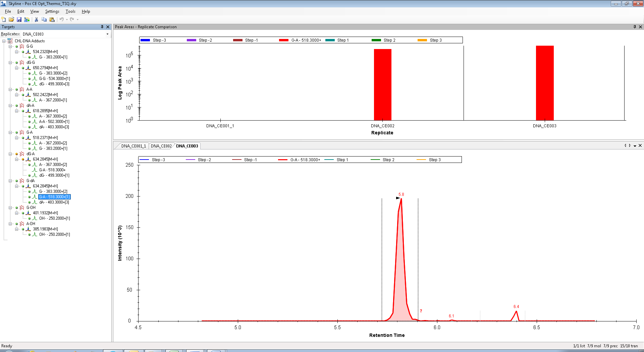Collapse the G-OH molecule node
Viewport: 644px width, 352px height.
click(10, 208)
